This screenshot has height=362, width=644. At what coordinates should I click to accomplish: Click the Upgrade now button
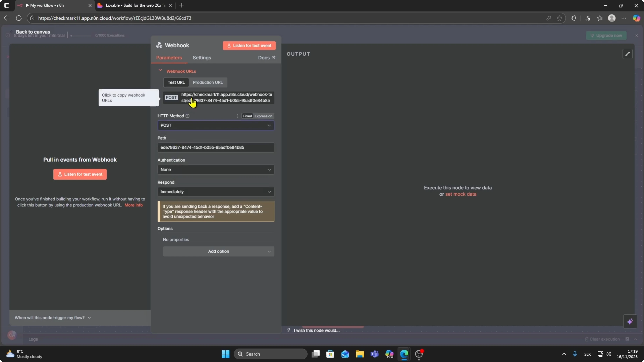[x=606, y=36]
